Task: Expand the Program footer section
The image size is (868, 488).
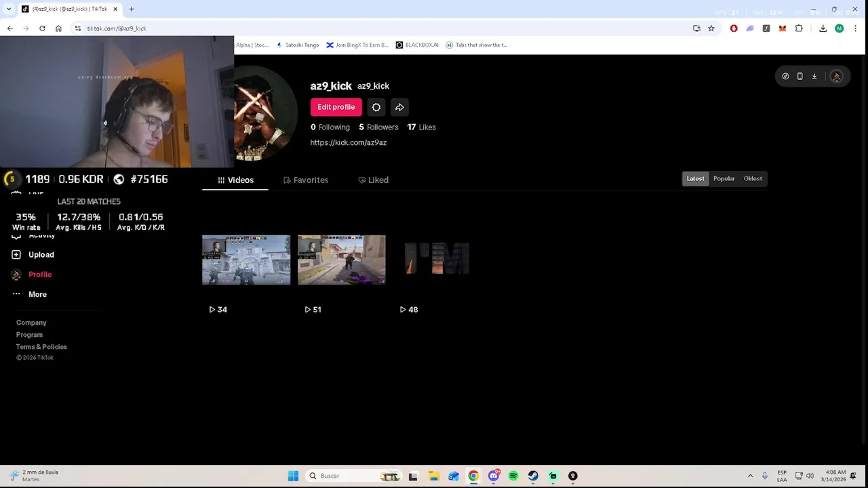Action: click(x=29, y=335)
